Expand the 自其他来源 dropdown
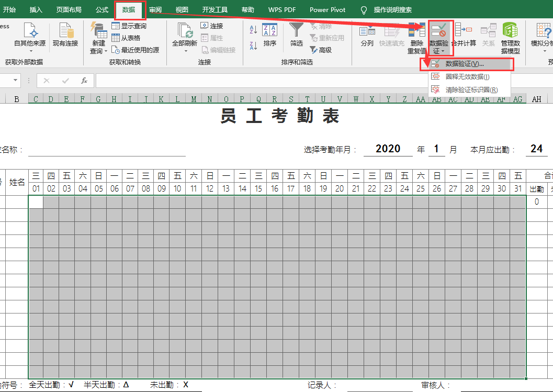The image size is (553, 392). tap(30, 51)
